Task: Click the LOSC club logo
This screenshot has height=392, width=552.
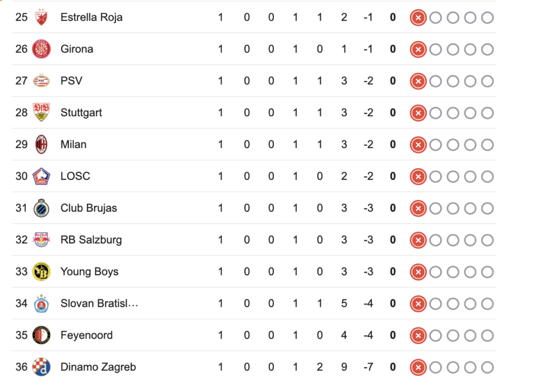Action: (41, 176)
